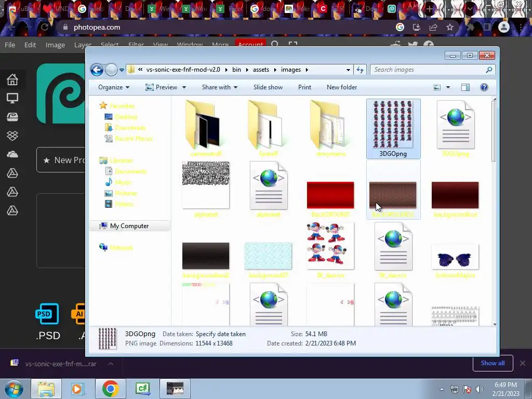Click Show all downloads
This screenshot has height=399, width=532.
[493, 363]
